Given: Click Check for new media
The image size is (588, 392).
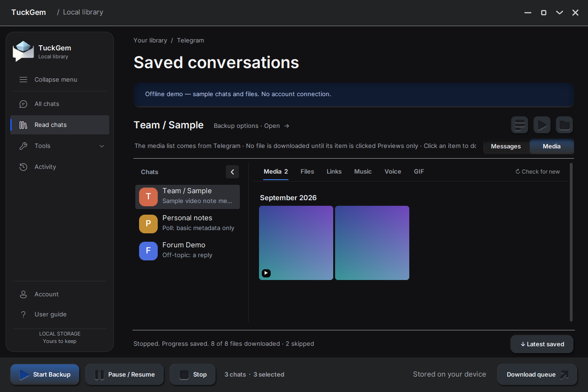Looking at the screenshot, I should [x=538, y=172].
